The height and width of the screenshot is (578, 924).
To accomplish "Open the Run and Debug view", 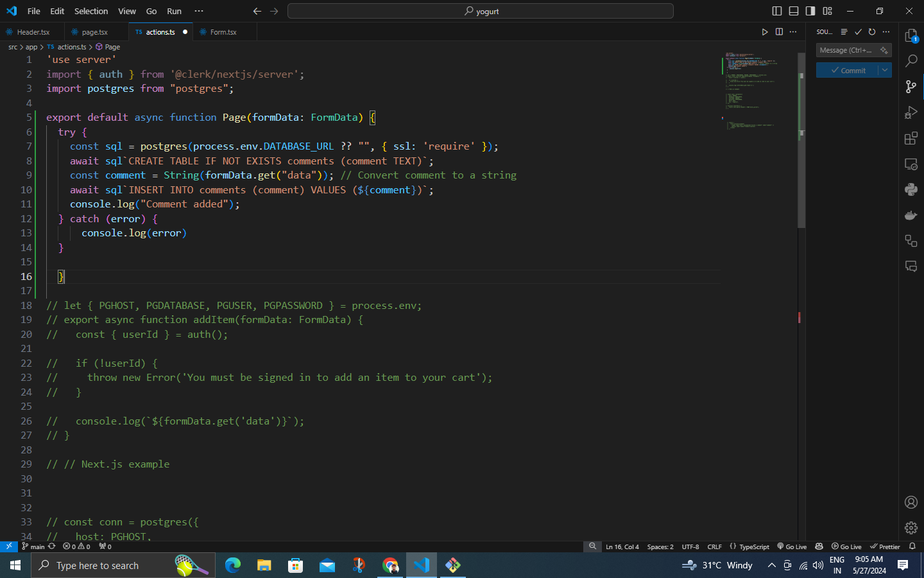I will (911, 113).
